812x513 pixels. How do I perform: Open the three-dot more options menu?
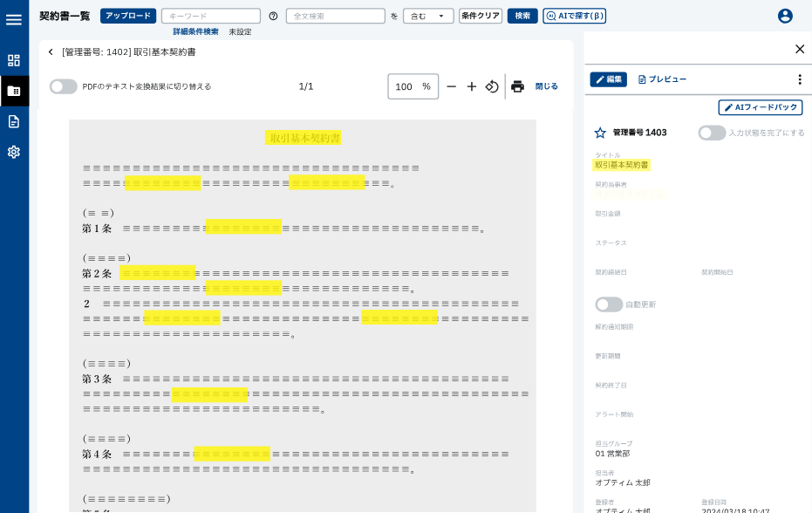point(799,79)
